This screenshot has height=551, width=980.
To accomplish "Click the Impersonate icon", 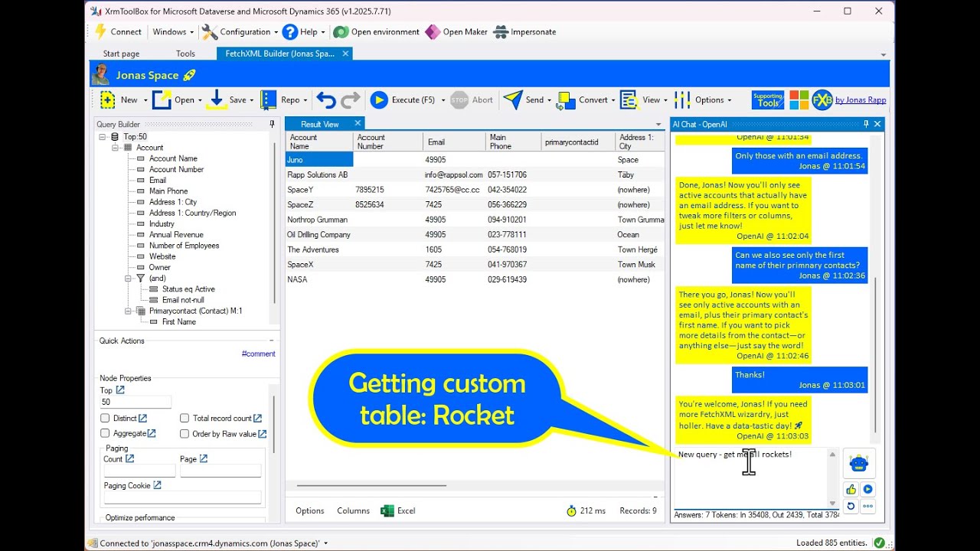I will [x=501, y=31].
